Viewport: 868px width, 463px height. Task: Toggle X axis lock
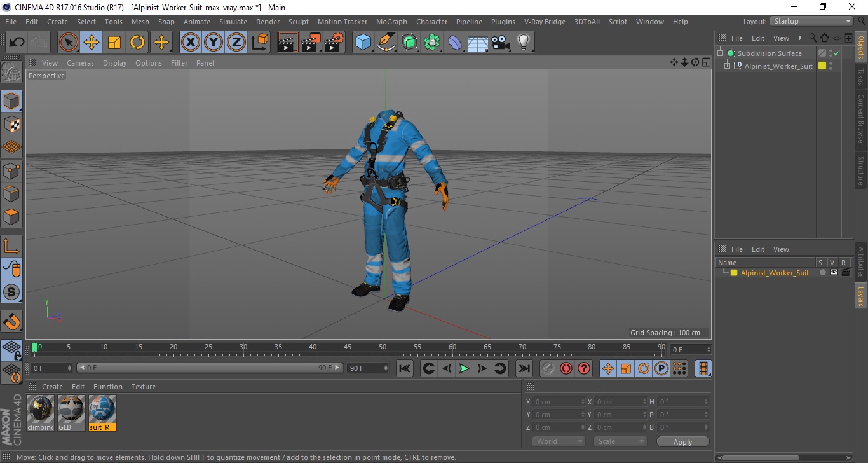point(190,43)
